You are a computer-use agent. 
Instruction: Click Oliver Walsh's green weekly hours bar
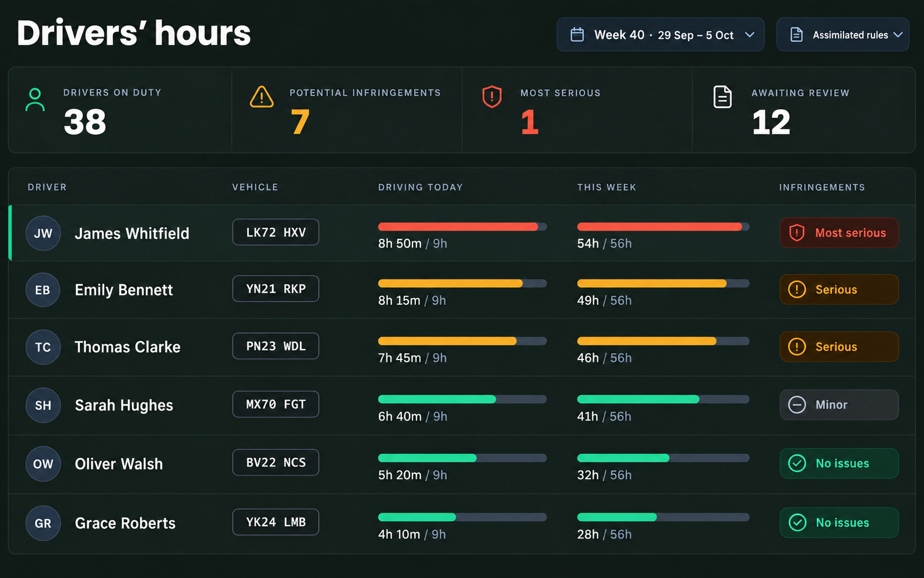(x=623, y=458)
